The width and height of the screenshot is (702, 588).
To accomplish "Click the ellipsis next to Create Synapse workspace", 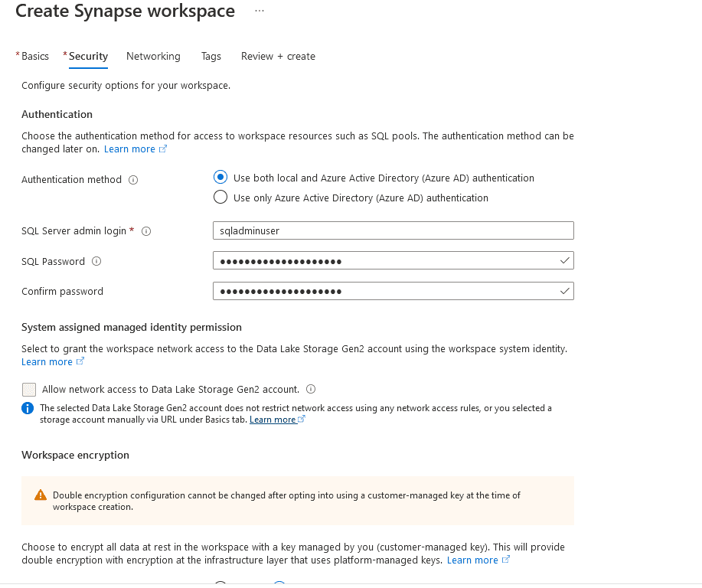I will (260, 11).
